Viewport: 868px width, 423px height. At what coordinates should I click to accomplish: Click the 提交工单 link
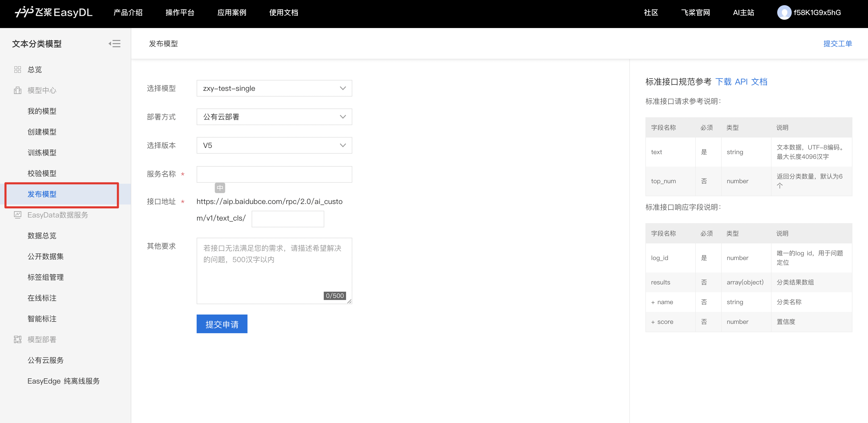(x=838, y=44)
